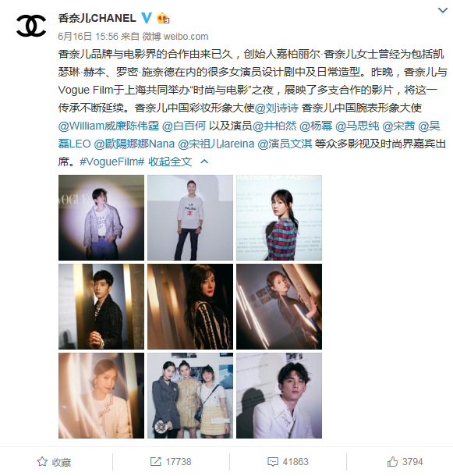Click the gold crown membership badge

(x=163, y=18)
